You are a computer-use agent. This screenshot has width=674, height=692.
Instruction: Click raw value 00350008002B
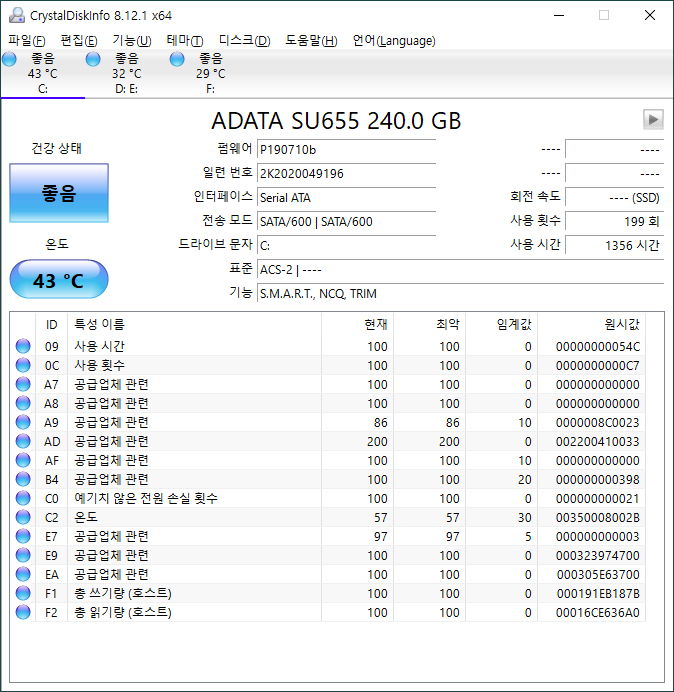click(x=598, y=517)
